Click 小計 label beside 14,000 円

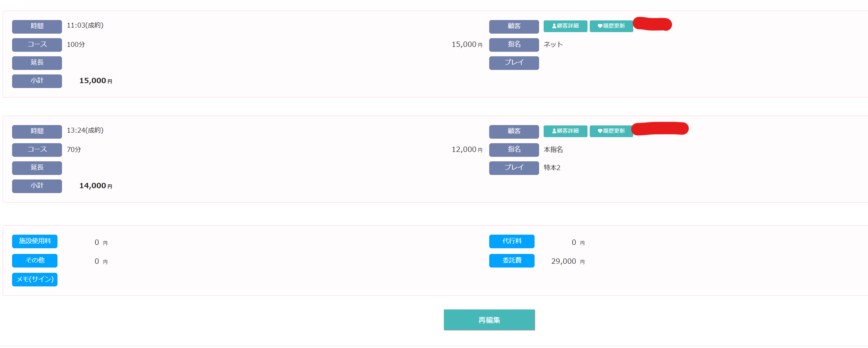tap(37, 186)
